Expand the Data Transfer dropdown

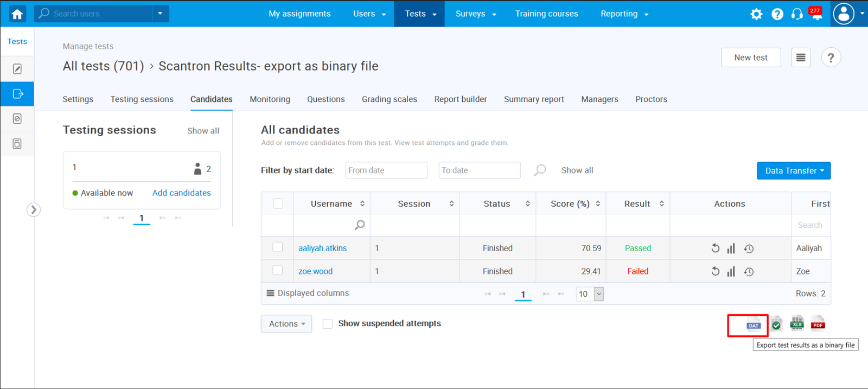pos(794,170)
